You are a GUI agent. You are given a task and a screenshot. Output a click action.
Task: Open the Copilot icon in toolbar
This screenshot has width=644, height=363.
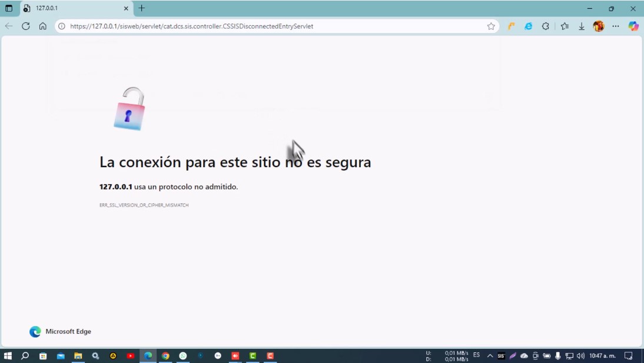coord(633,26)
